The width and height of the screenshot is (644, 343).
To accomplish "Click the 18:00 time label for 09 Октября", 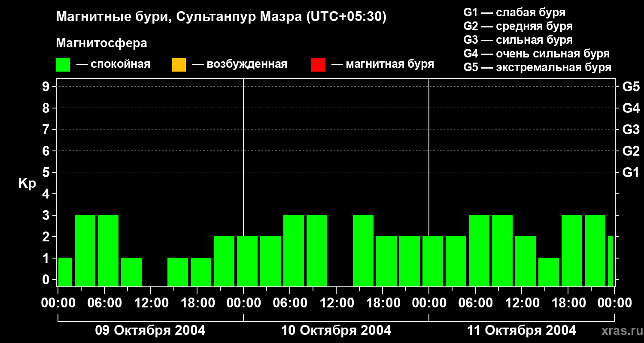I will pos(197,303).
